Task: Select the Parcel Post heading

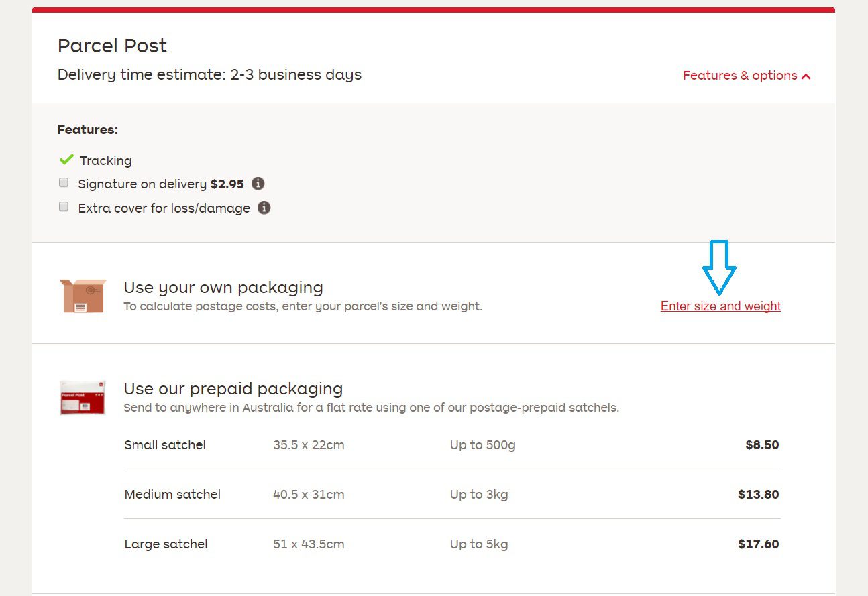Action: pos(112,46)
